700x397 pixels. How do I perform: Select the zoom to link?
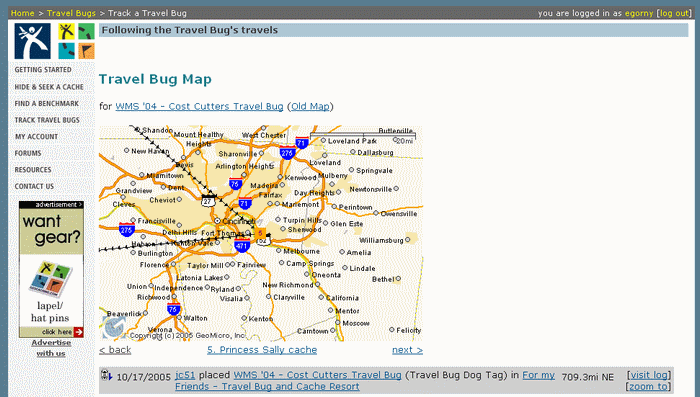point(649,387)
